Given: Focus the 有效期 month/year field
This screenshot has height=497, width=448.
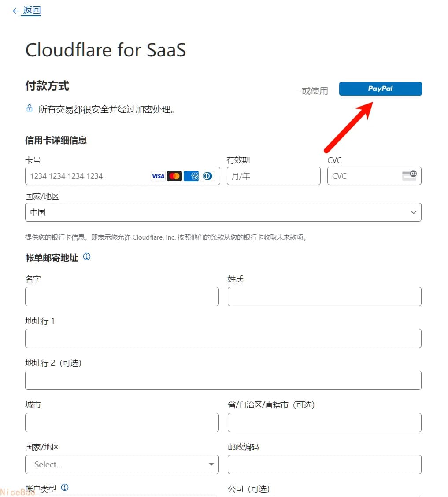Looking at the screenshot, I should click(x=274, y=176).
